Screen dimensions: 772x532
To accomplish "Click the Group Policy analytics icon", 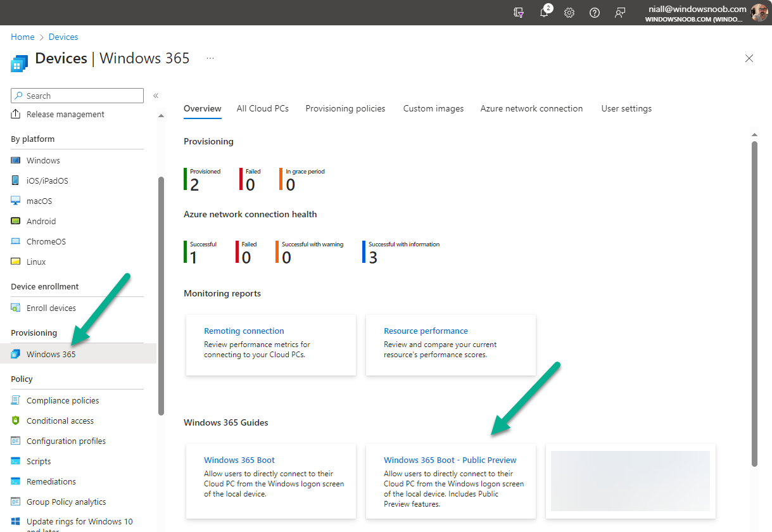I will [x=16, y=502].
